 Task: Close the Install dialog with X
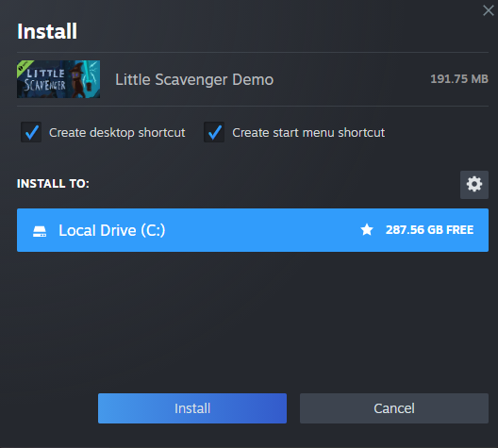pos(489,10)
